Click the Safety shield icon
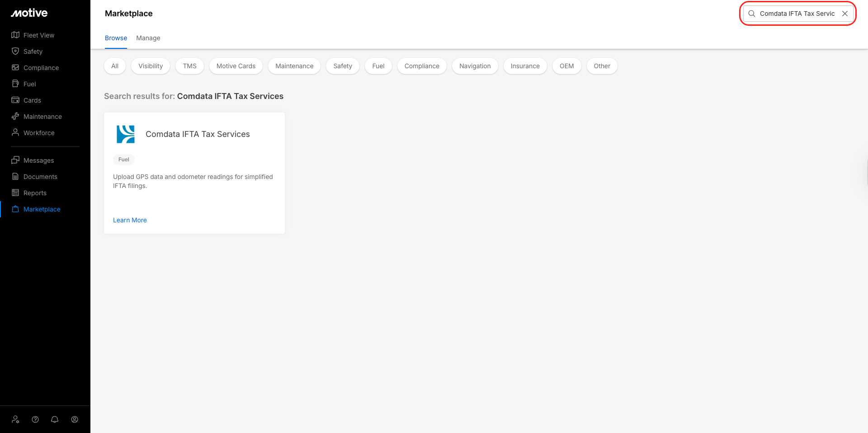The width and height of the screenshot is (868, 433). point(15,51)
